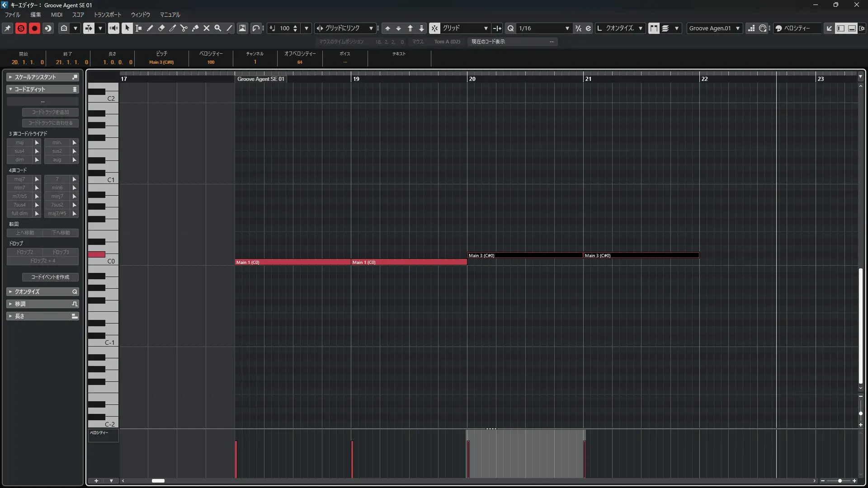The width and height of the screenshot is (868, 488).
Task: Select the Line tool
Action: (229, 28)
